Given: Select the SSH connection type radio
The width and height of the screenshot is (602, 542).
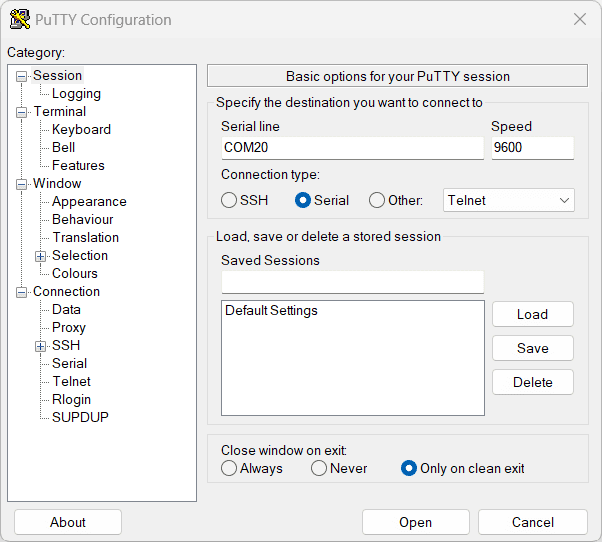Looking at the screenshot, I should (229, 200).
